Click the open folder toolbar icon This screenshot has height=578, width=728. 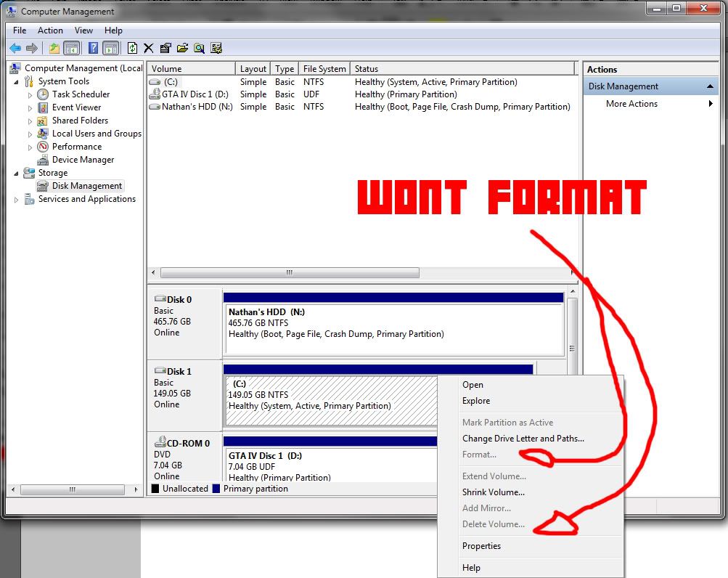182,48
